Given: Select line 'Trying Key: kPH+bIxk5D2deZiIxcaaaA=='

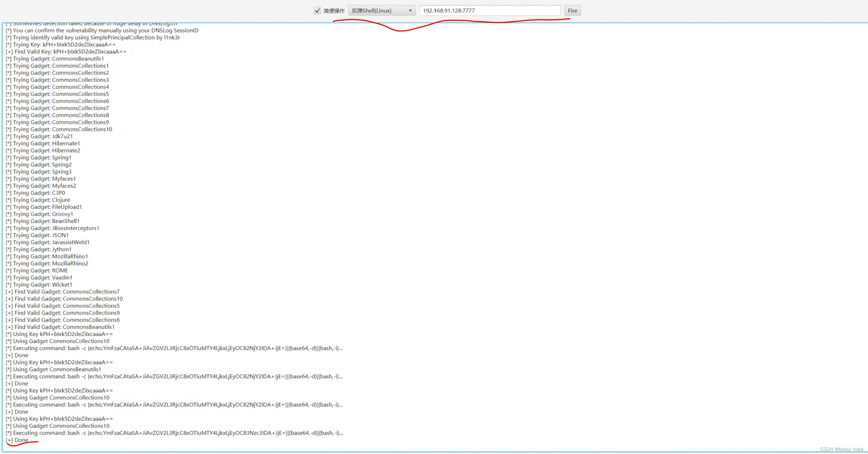Looking at the screenshot, I should tap(61, 44).
